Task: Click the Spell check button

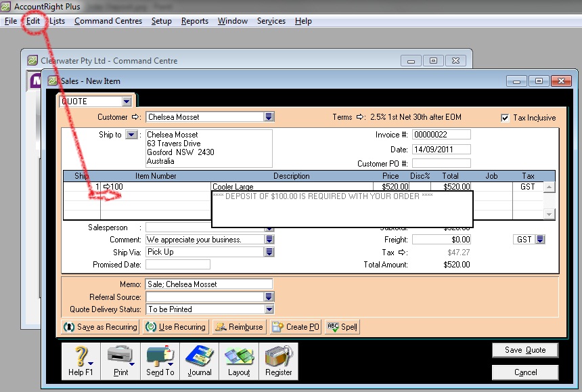Action: coord(342,327)
